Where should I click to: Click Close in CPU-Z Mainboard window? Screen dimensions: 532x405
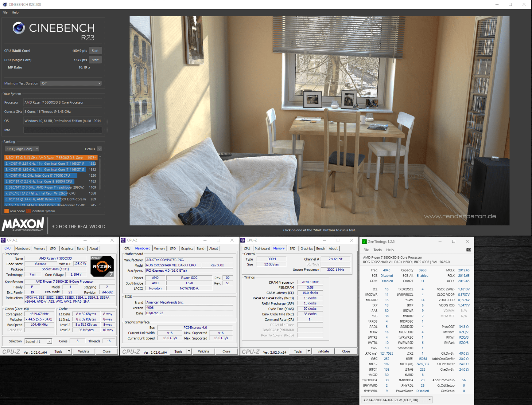(226, 351)
